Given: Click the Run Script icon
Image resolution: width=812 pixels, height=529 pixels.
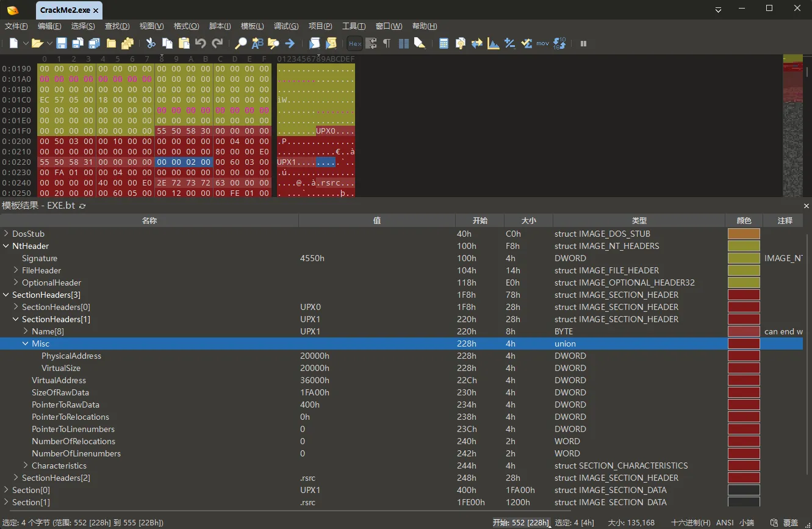Looking at the screenshot, I should (x=314, y=43).
